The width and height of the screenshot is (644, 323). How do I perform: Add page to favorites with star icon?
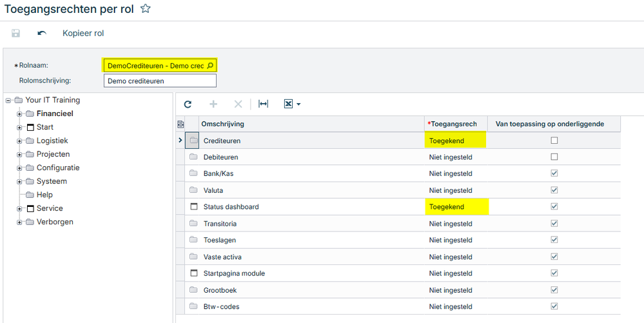tap(145, 8)
